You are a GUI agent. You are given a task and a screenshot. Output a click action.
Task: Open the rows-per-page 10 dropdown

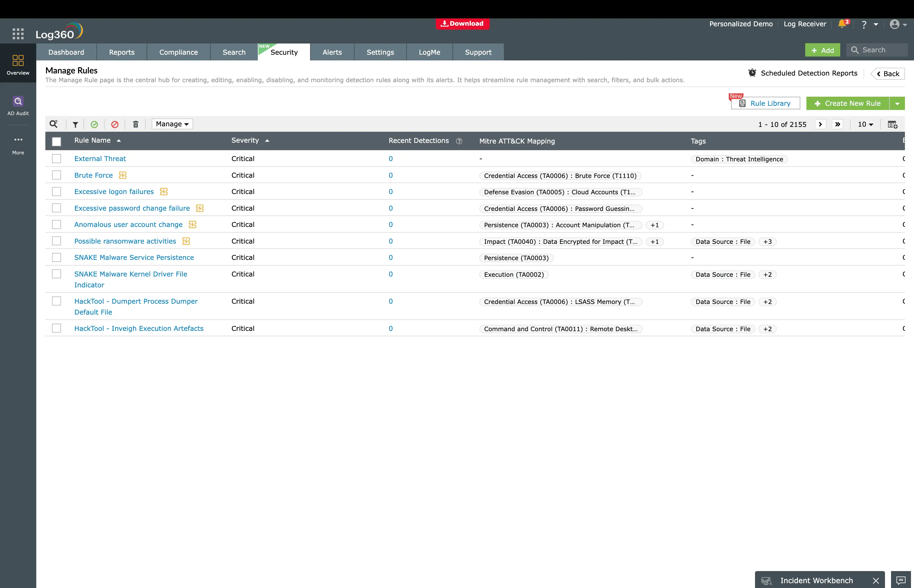tap(865, 124)
